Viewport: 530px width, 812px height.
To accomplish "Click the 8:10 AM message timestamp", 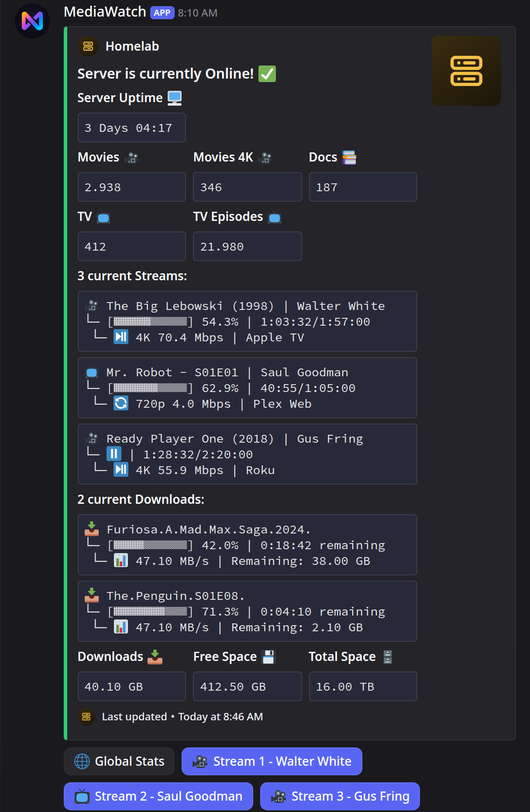I will tap(197, 13).
